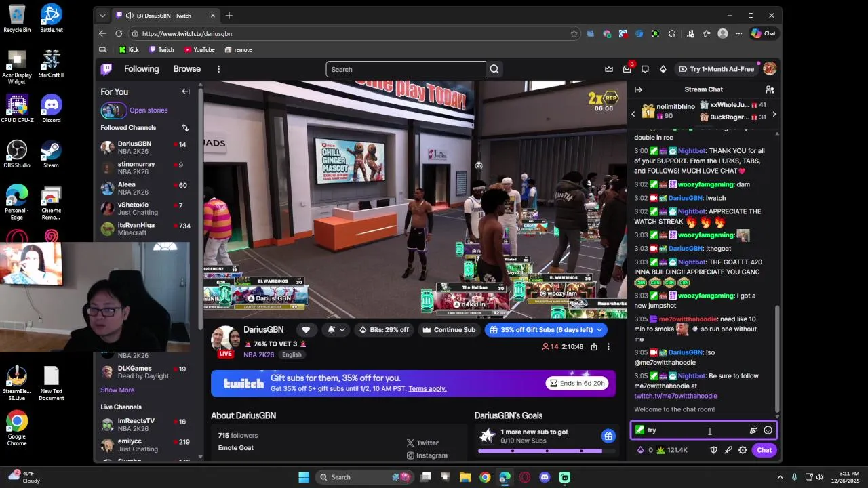This screenshot has height=488, width=868.
Task: Sort the Followed Channels list
Action: (x=185, y=127)
